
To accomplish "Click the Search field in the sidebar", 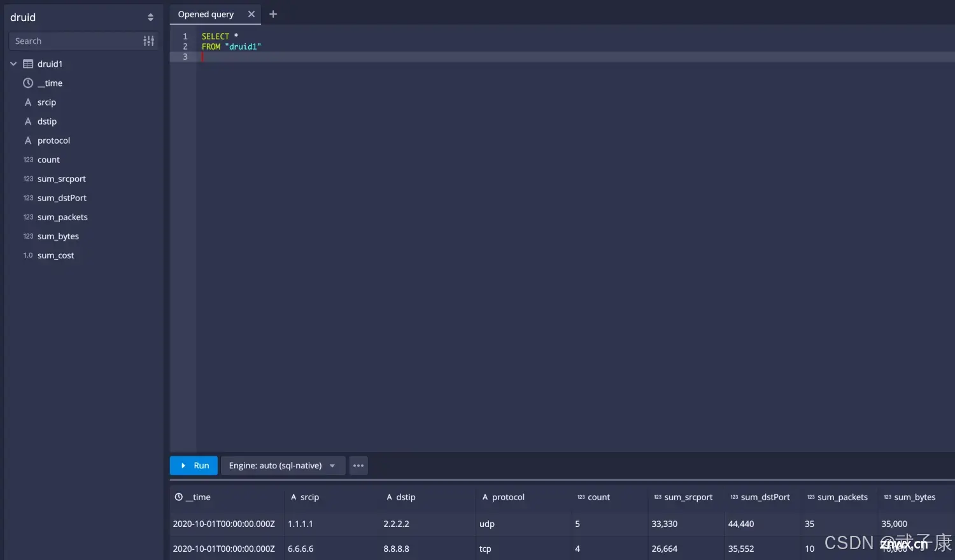I will (x=75, y=41).
